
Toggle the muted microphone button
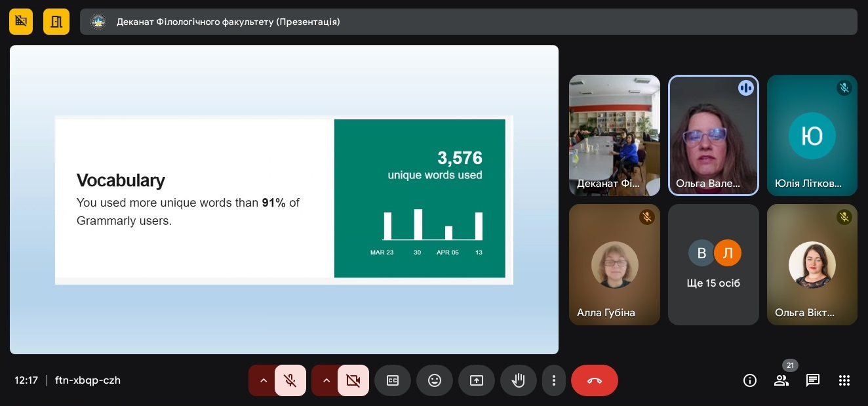[x=290, y=380]
